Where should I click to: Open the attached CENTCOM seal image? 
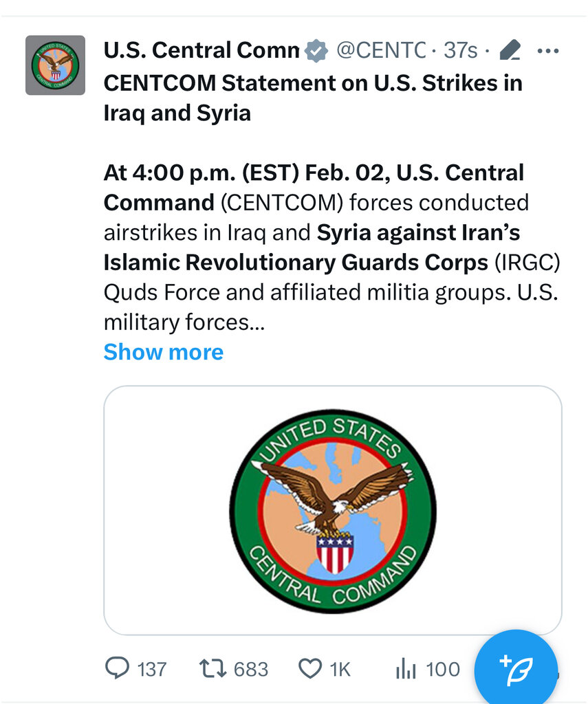tap(333, 511)
